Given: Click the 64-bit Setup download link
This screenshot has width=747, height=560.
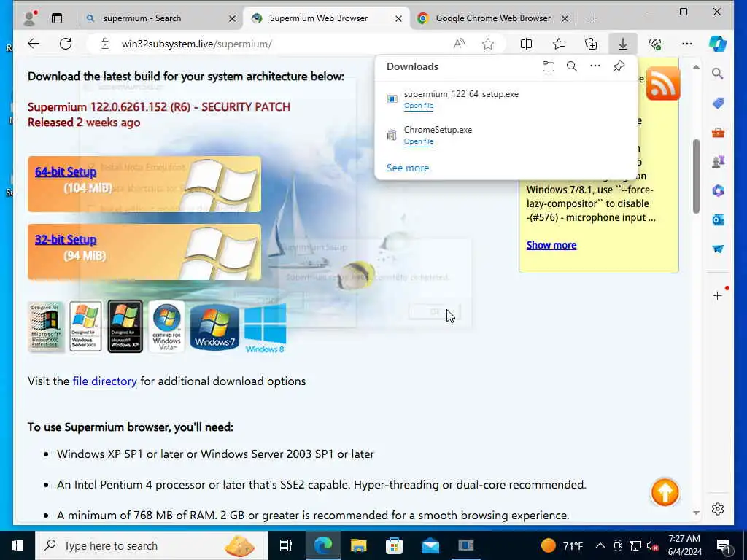Looking at the screenshot, I should 65,171.
